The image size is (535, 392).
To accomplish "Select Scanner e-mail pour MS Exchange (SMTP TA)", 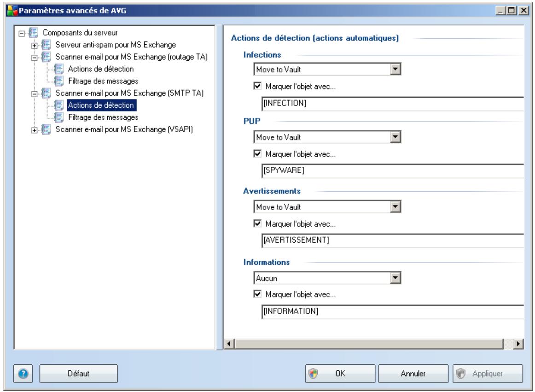I will point(130,93).
